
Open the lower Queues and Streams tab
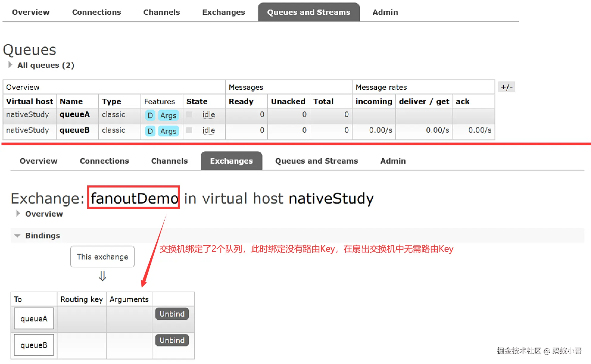pyautogui.click(x=316, y=161)
